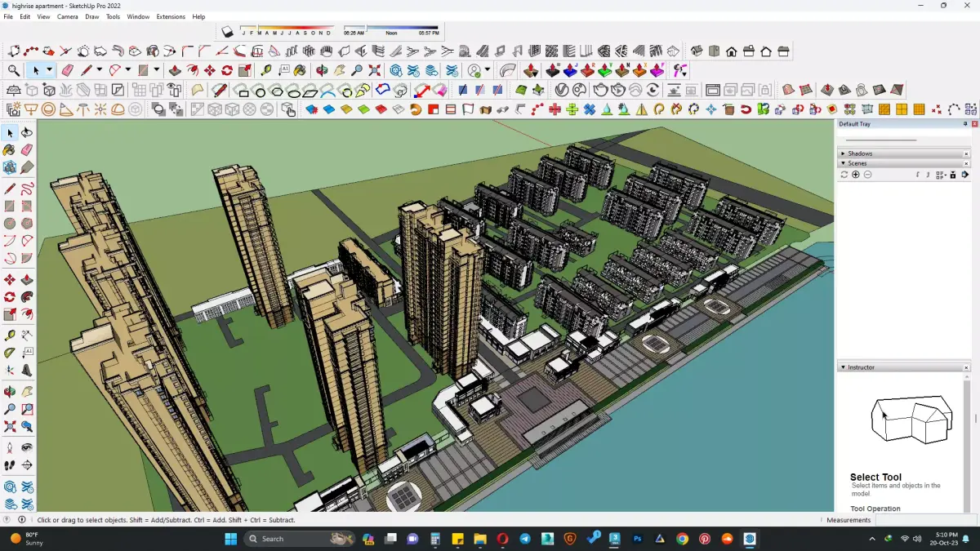Screen dimensions: 980x551
Task: Open the user account dropdown arrow
Action: [x=488, y=71]
